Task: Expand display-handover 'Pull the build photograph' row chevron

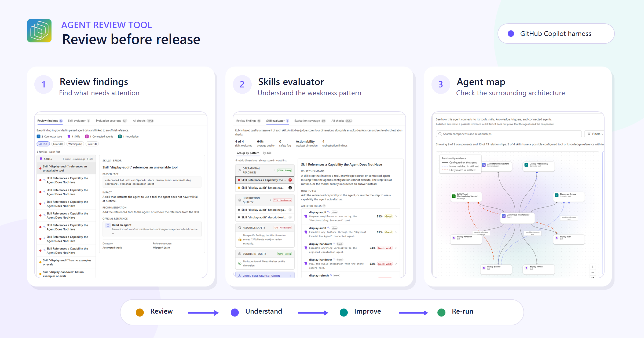Action: tap(396, 264)
